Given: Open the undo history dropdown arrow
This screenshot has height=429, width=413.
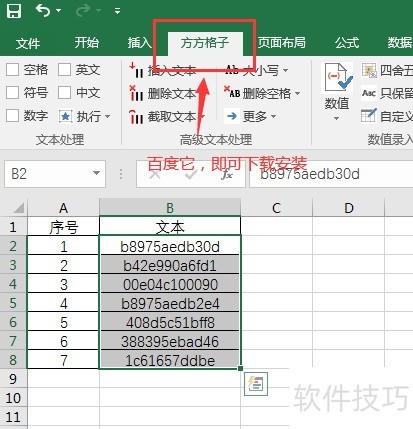Looking at the screenshot, I should pyautogui.click(x=59, y=11).
